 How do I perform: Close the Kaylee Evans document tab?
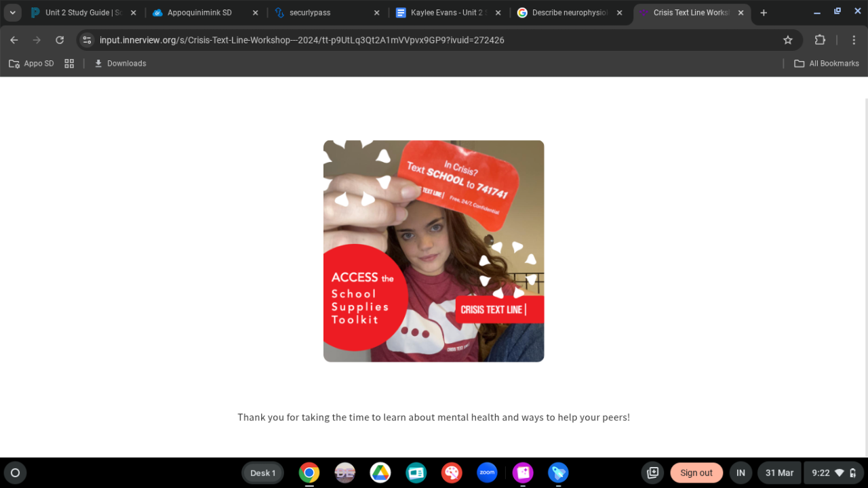(498, 13)
